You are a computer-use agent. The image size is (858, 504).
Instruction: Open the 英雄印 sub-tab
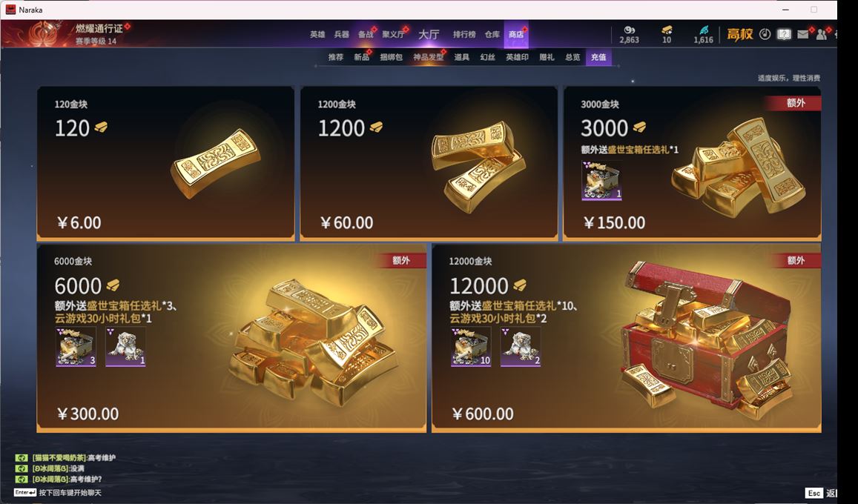click(517, 57)
